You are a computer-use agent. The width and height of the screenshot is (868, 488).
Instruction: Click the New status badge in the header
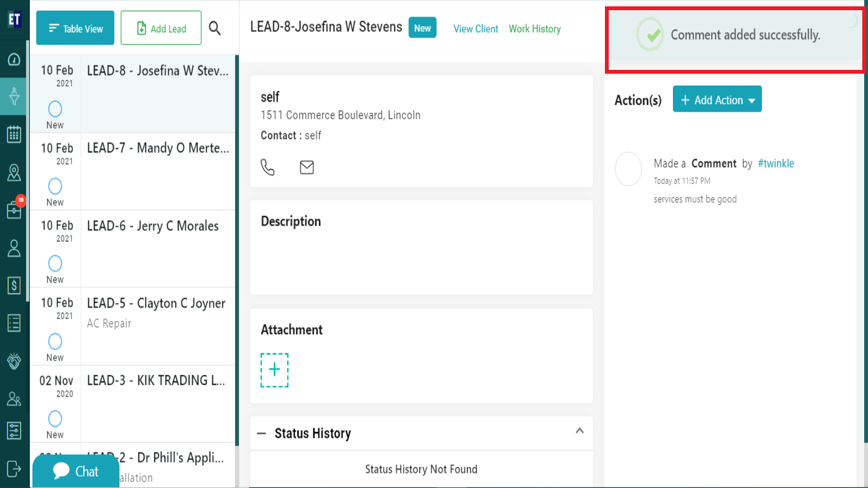[x=423, y=28]
